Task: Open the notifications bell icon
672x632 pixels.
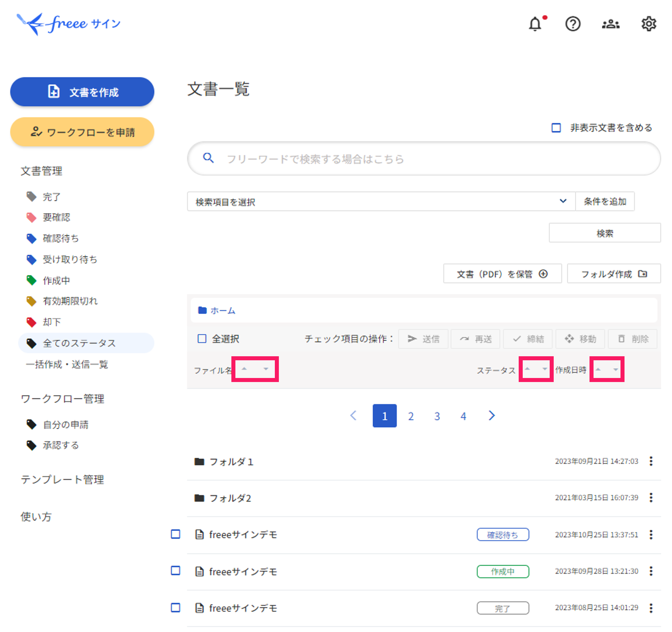Action: [535, 24]
